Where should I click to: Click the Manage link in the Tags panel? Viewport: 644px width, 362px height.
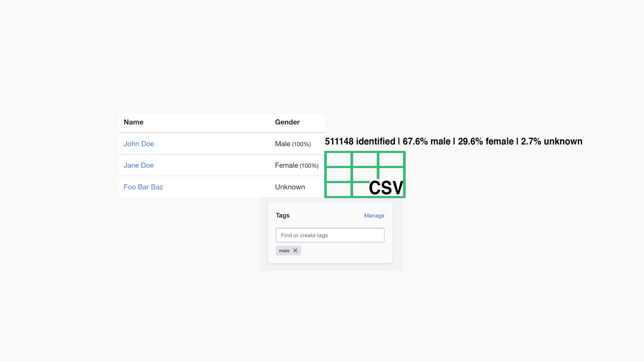click(374, 216)
